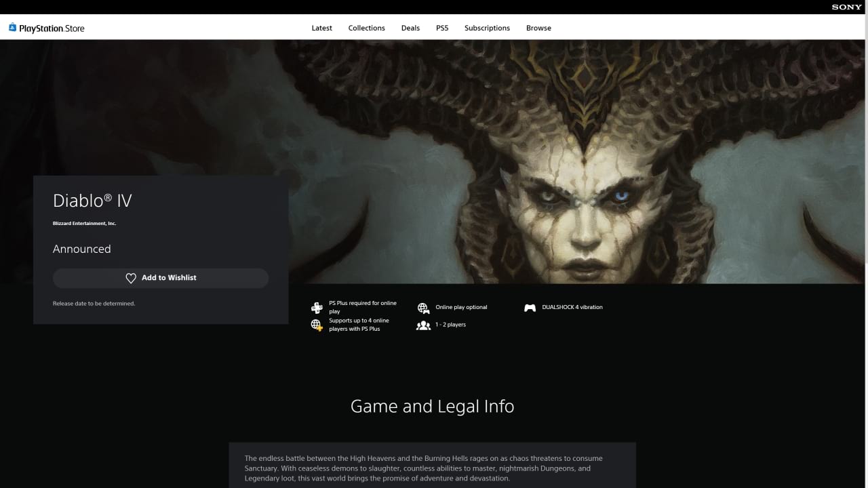Click Release date to be determined text
The image size is (868, 488).
[x=94, y=304]
